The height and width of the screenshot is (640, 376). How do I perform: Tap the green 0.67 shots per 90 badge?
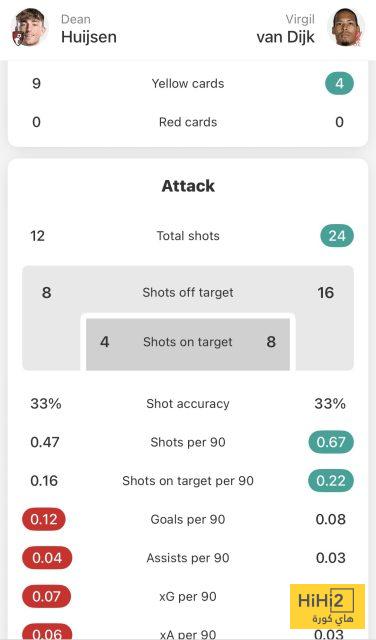coord(331,442)
